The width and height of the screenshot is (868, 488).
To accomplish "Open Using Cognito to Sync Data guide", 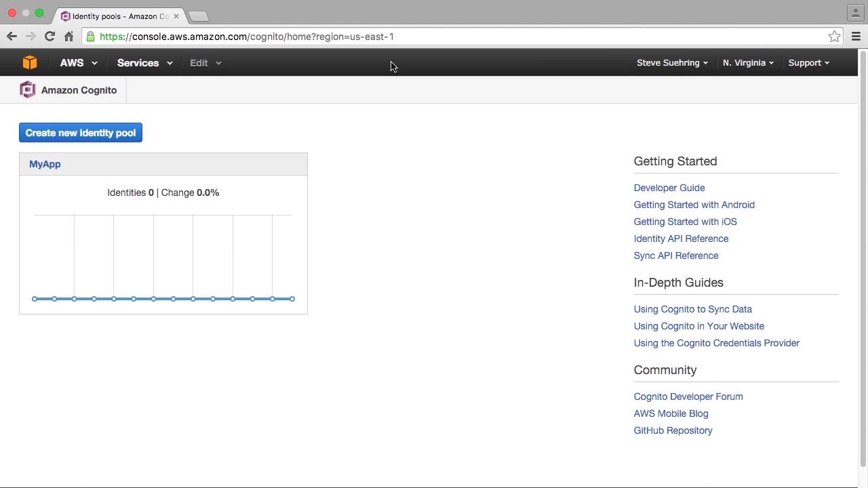I will (692, 309).
